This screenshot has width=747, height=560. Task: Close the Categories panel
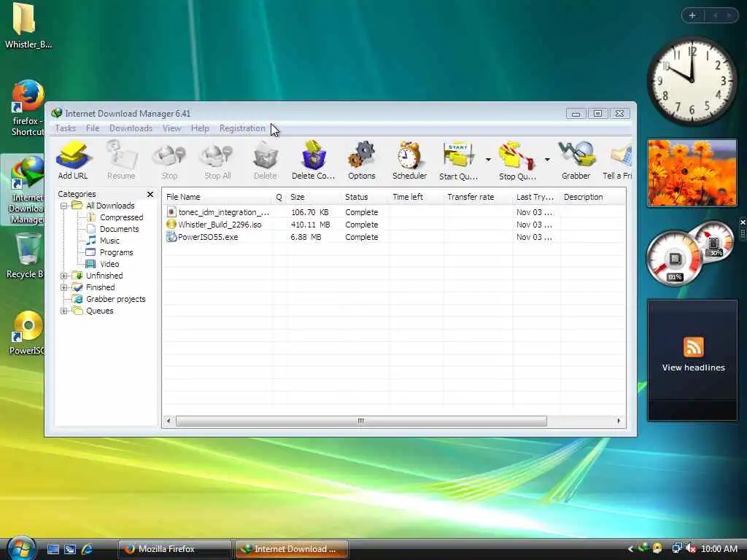(150, 194)
